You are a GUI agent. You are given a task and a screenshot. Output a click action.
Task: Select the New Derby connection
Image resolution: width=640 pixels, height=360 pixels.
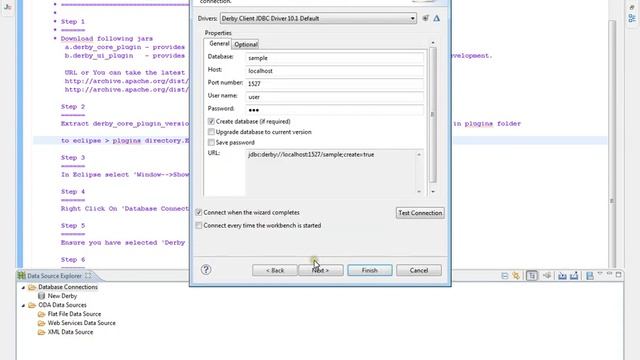62,296
